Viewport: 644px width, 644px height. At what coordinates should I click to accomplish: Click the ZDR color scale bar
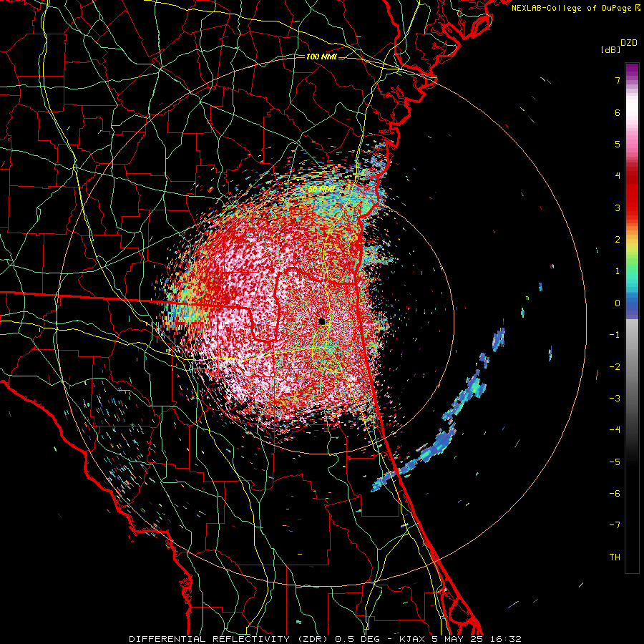(632, 318)
